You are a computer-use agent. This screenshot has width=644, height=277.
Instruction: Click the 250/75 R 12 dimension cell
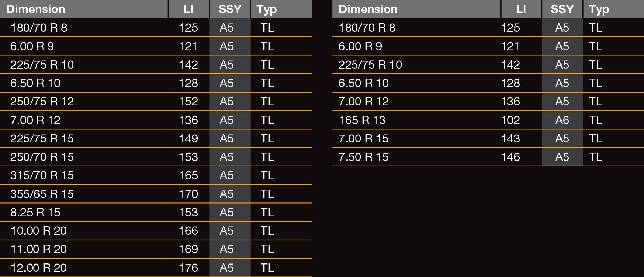(x=42, y=102)
